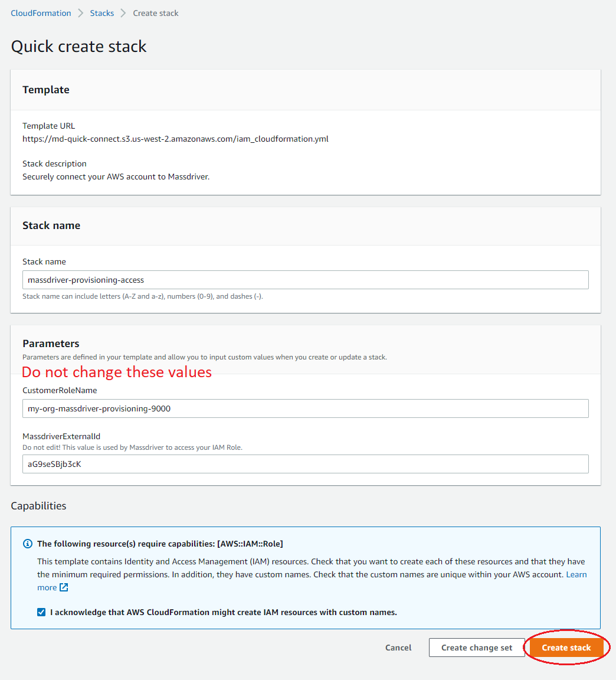Image resolution: width=616 pixels, height=680 pixels.
Task: Click the Parameters section heading
Action: point(51,344)
